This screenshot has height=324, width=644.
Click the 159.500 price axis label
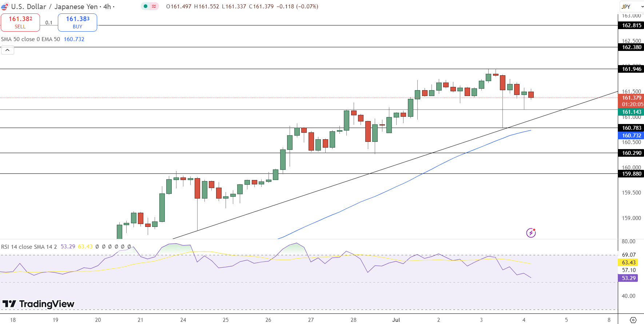(631, 193)
